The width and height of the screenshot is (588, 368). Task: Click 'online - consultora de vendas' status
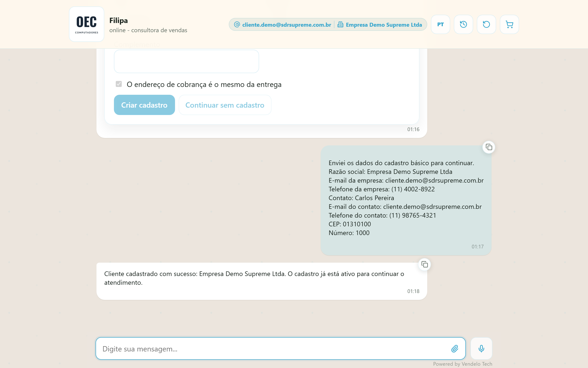148,30
